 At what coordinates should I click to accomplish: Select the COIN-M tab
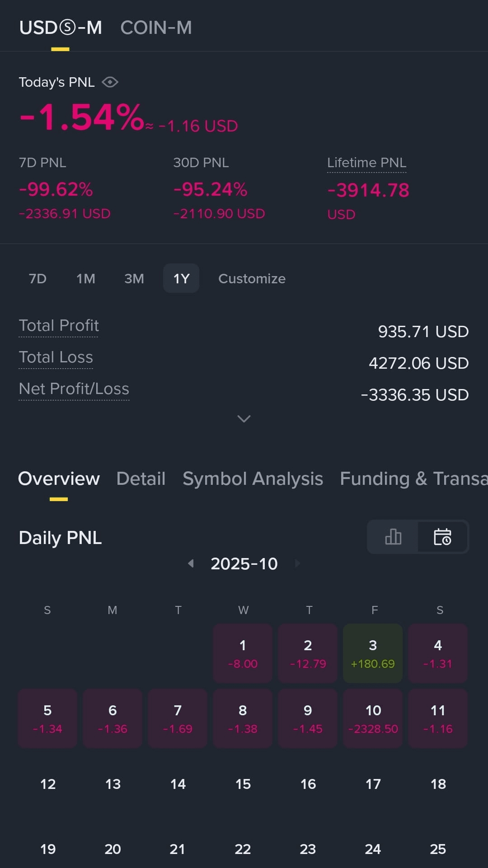click(x=156, y=28)
